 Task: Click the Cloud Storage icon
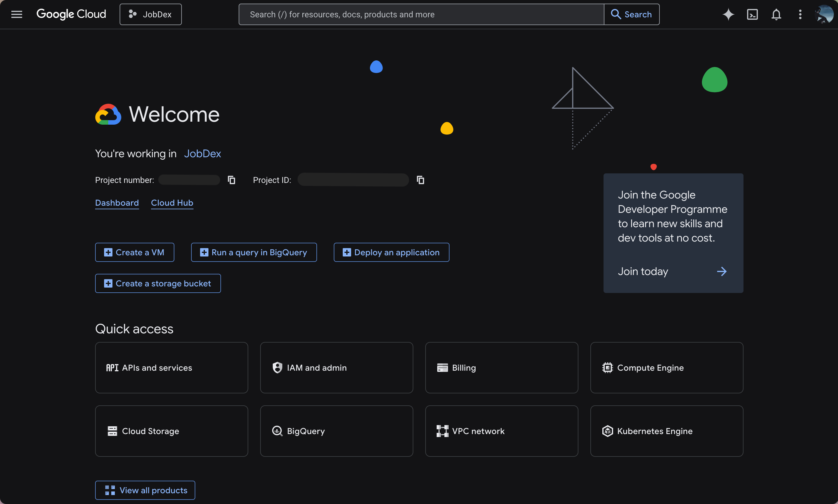click(112, 431)
